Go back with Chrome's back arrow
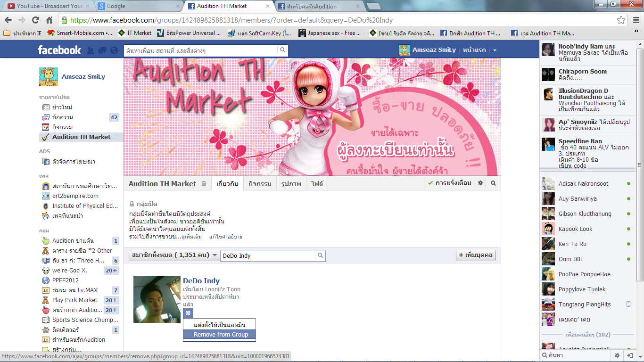 (8, 20)
